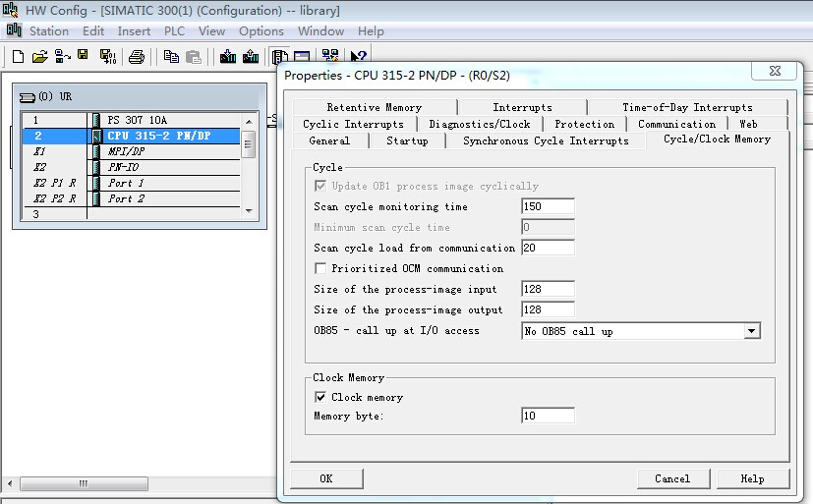Open the Help menu
Viewport: 813px width, 504px height.
[371, 31]
